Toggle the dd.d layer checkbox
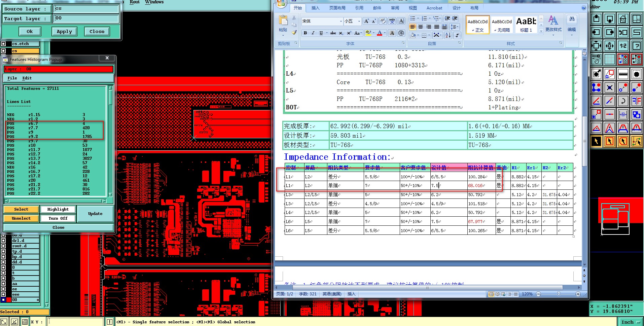This screenshot has width=644, height=326. [x=3, y=262]
